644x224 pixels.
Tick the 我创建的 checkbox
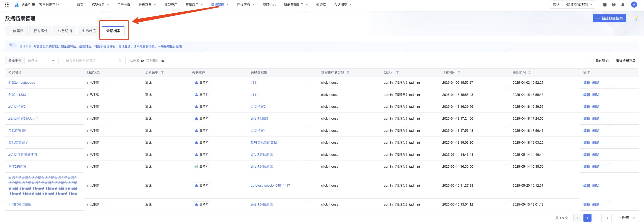(x=592, y=61)
